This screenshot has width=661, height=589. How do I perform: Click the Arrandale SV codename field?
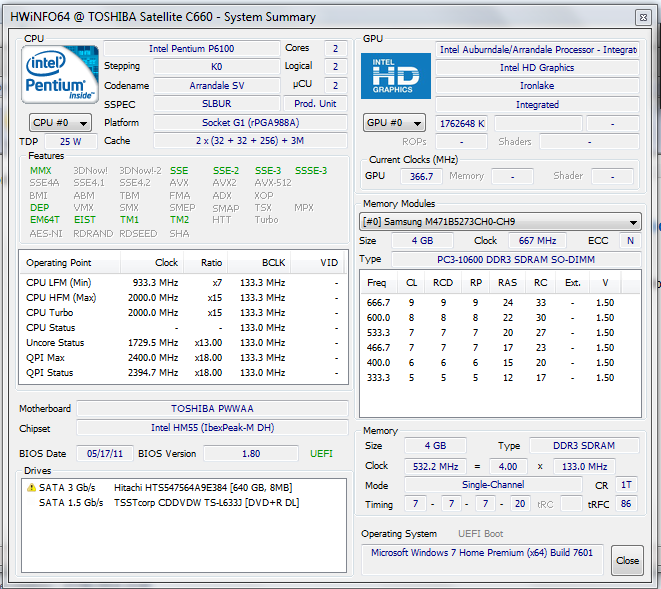(x=217, y=86)
